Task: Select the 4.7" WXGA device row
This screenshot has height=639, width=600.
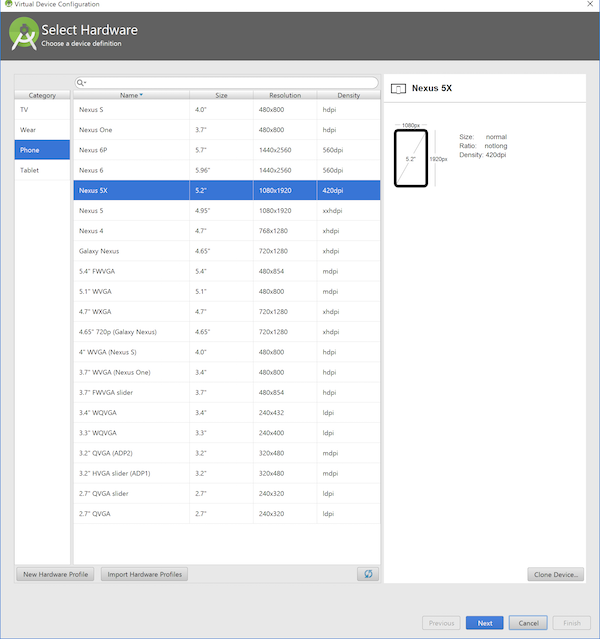Action: [x=227, y=312]
